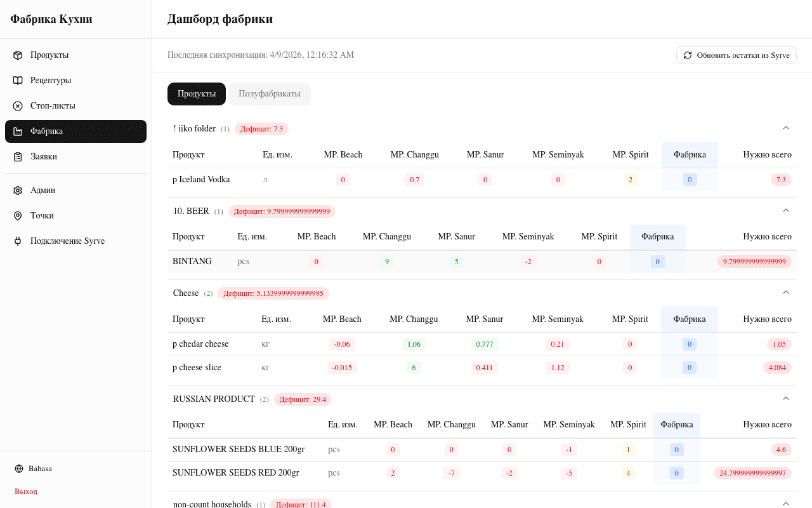812x508 pixels.
Task: Click the map pin icon for Точки
Action: click(18, 216)
